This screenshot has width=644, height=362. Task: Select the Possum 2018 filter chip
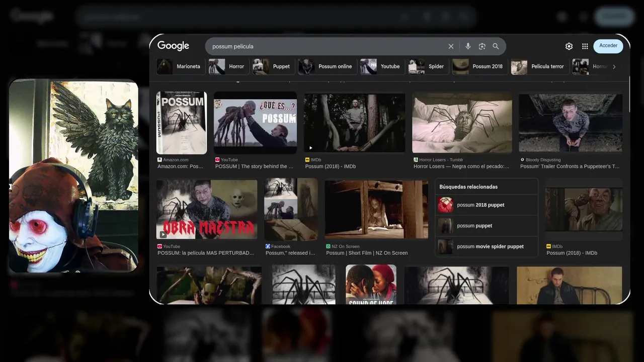click(479, 66)
